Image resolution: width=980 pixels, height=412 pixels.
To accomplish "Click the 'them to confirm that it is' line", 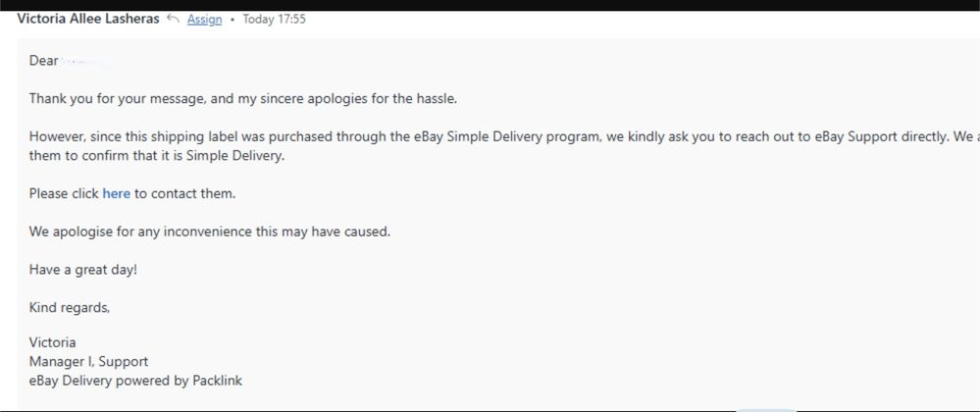I will click(157, 155).
